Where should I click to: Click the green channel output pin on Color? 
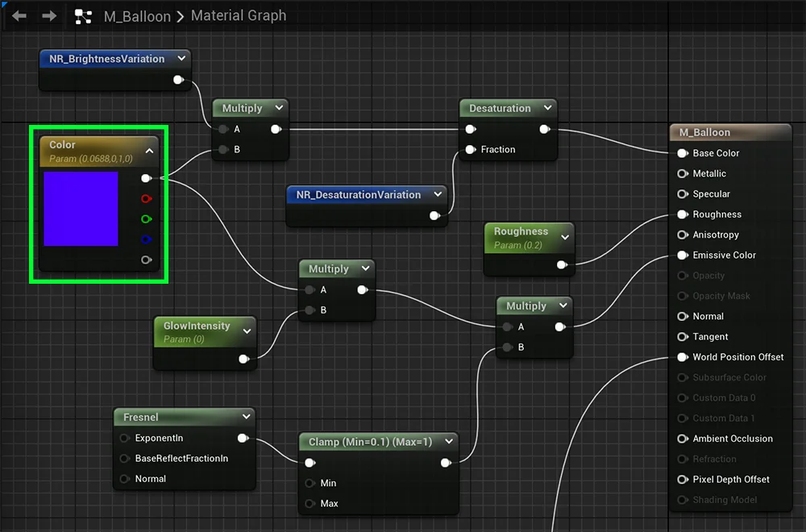click(146, 218)
